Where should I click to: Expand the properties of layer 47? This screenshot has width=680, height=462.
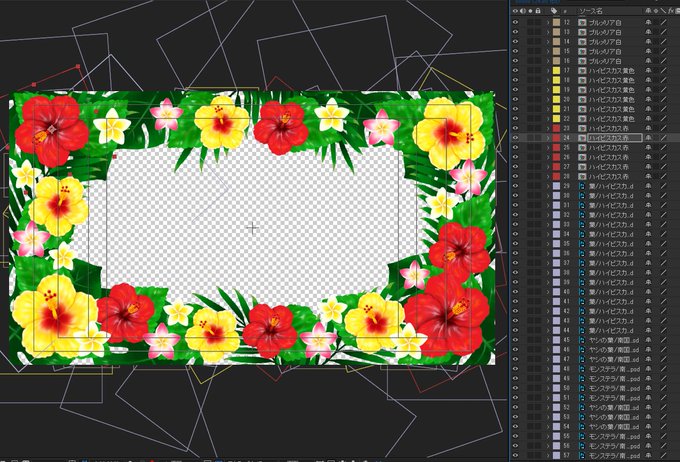[548, 359]
